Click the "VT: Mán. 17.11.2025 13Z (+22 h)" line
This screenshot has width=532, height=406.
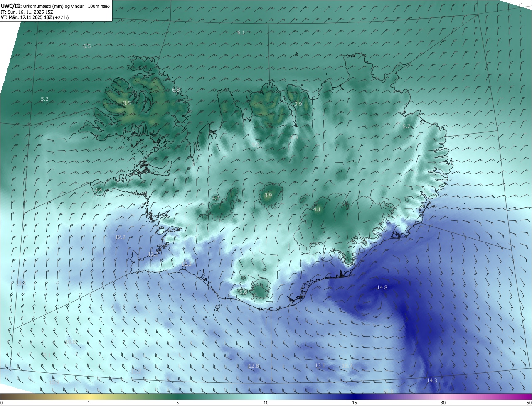35,17
